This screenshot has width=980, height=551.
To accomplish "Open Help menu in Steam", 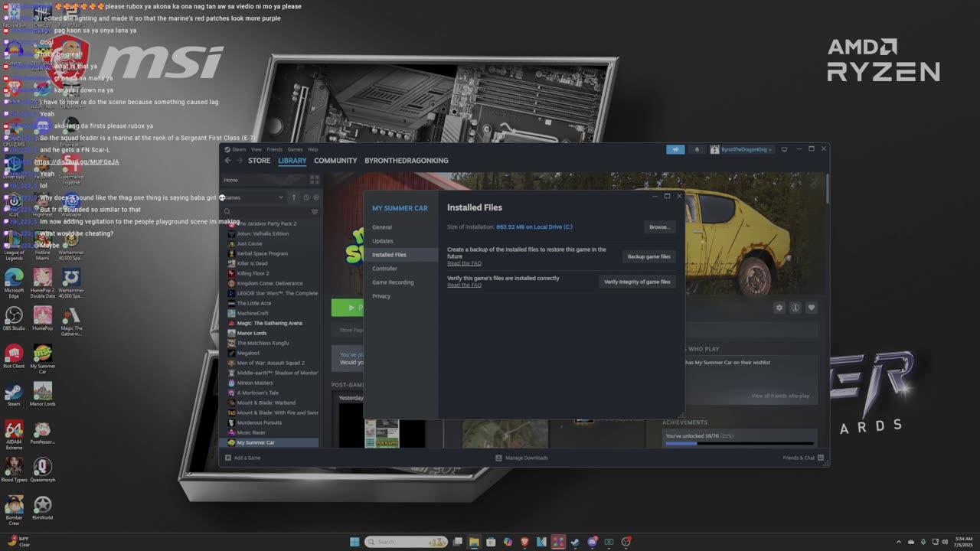I will [x=312, y=149].
